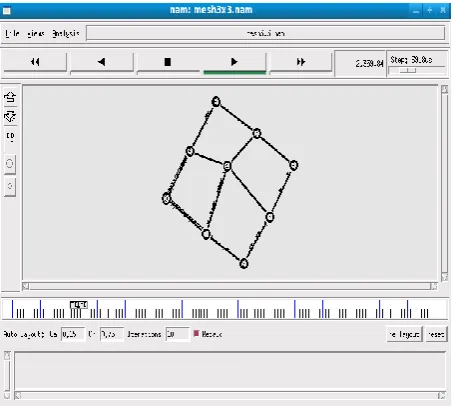Click the canvas horizontal scrollbar
The height and width of the screenshot is (406, 453).
(x=230, y=286)
